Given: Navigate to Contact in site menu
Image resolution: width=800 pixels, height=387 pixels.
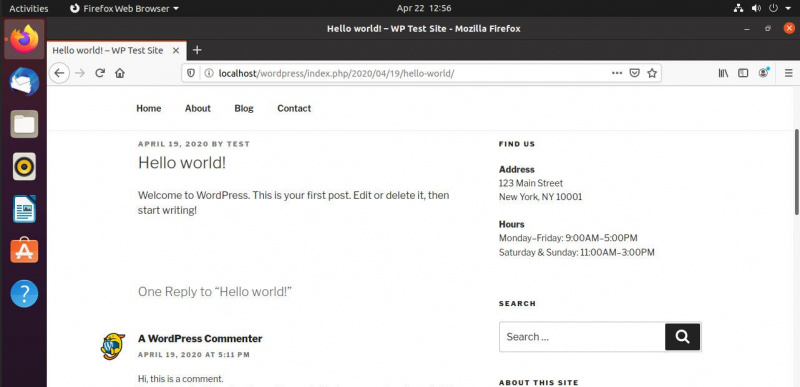Looking at the screenshot, I should (x=294, y=108).
